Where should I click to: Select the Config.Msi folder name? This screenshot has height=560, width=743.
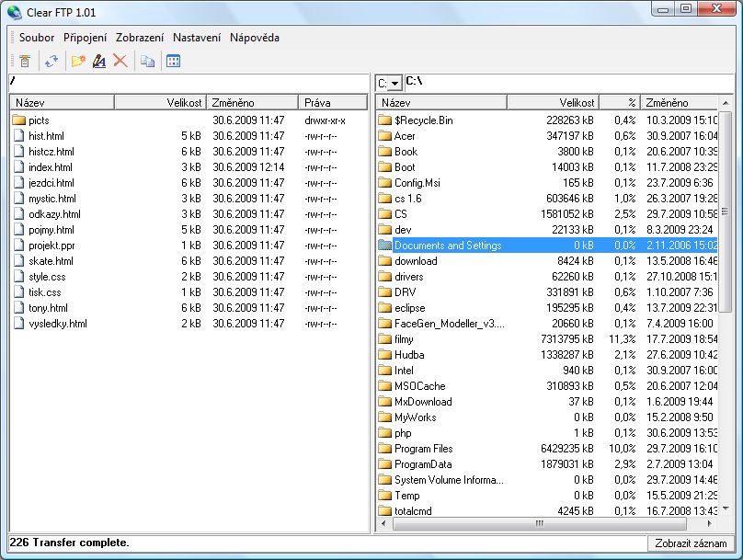[417, 183]
